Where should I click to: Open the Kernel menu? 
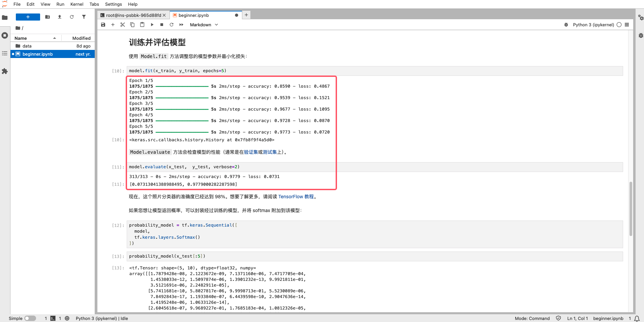point(76,4)
